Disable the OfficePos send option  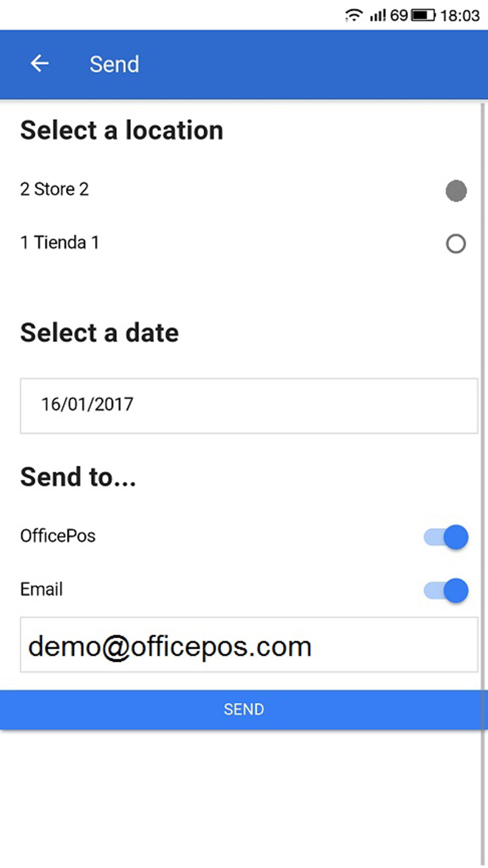coord(446,537)
